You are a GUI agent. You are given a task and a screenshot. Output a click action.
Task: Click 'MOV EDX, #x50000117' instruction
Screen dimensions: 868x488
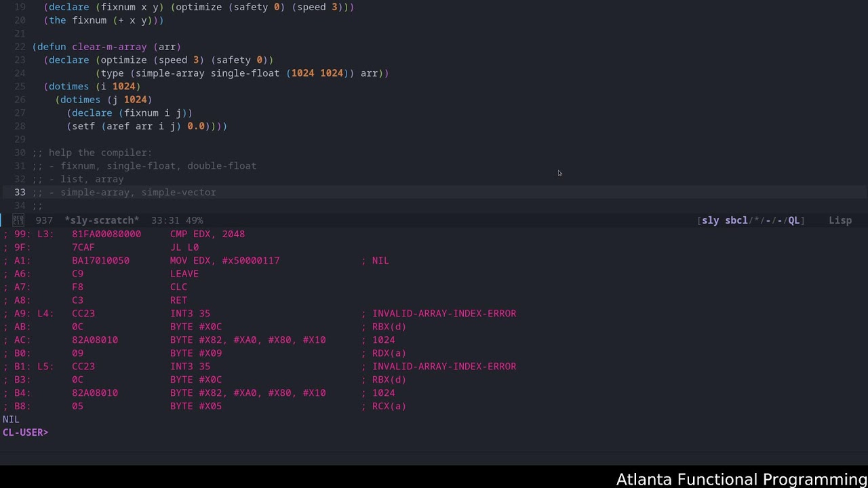(225, 260)
